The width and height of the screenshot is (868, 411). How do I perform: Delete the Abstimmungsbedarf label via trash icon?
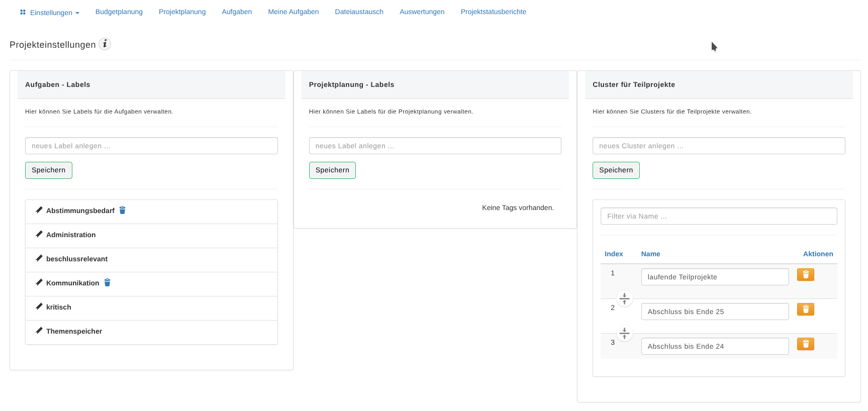coord(122,210)
